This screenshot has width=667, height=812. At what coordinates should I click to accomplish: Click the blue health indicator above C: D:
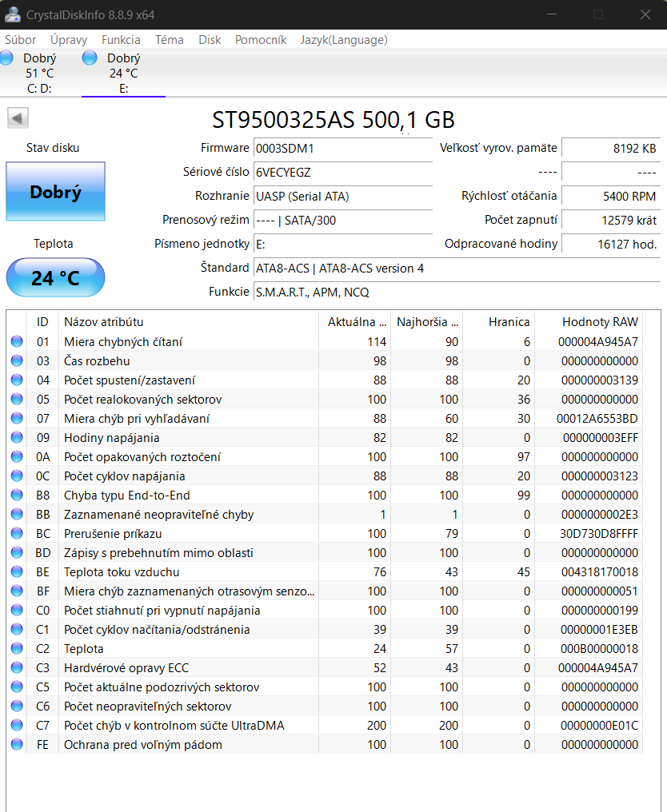pyautogui.click(x=6, y=58)
